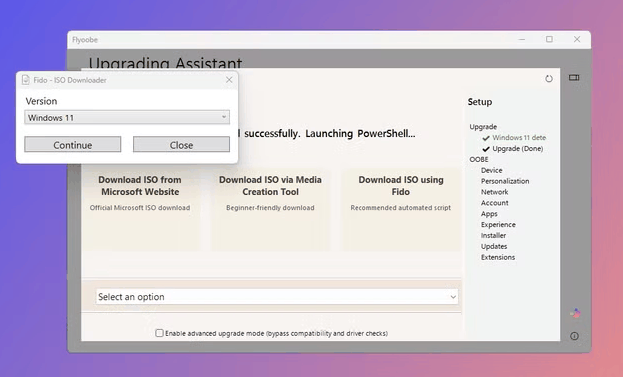623x377 pixels.
Task: Minimize the Flyoobe window
Action: (x=522, y=39)
